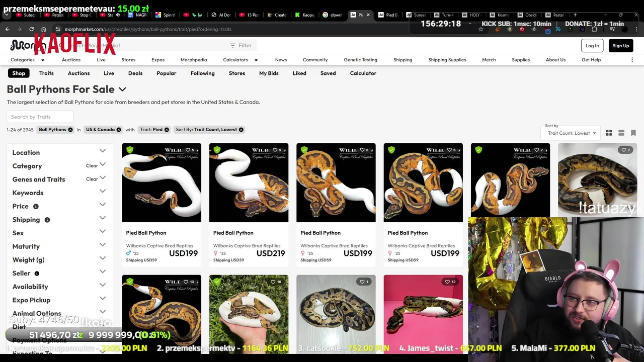Click the verified badge on the USD219 listing
The width and height of the screenshot is (644, 362).
217,150
